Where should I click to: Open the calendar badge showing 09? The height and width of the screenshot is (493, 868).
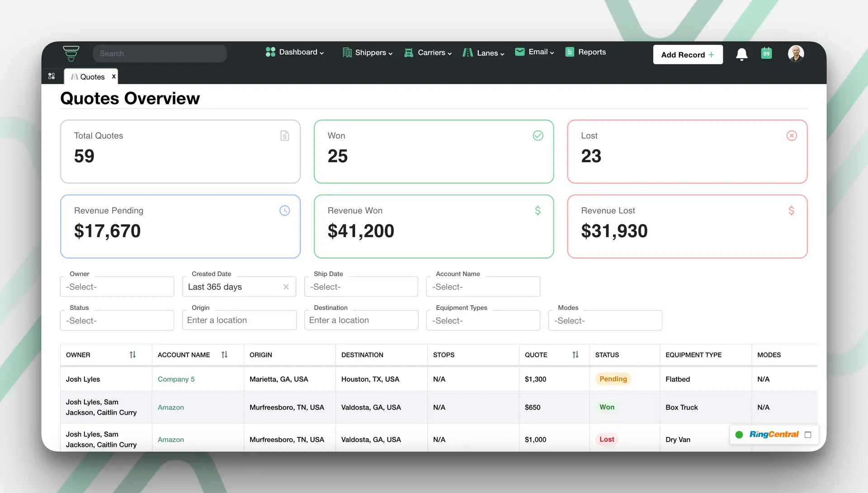(x=766, y=53)
